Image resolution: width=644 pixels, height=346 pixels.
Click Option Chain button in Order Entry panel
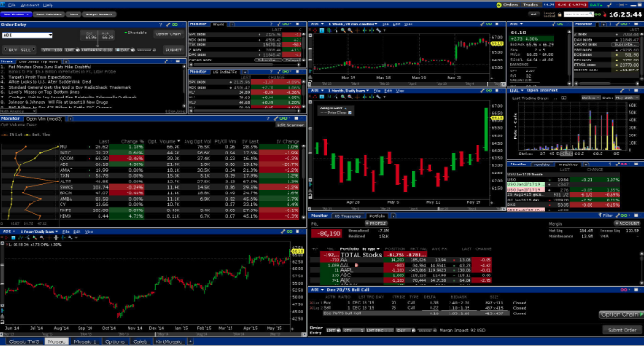169,34
